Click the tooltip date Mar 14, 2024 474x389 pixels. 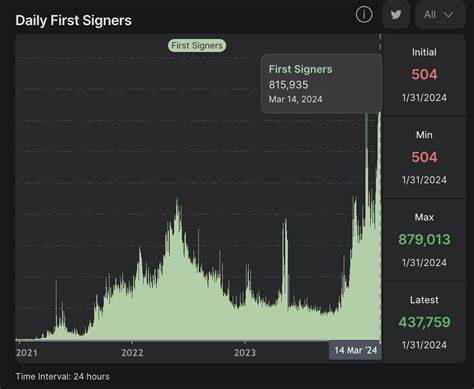(295, 99)
